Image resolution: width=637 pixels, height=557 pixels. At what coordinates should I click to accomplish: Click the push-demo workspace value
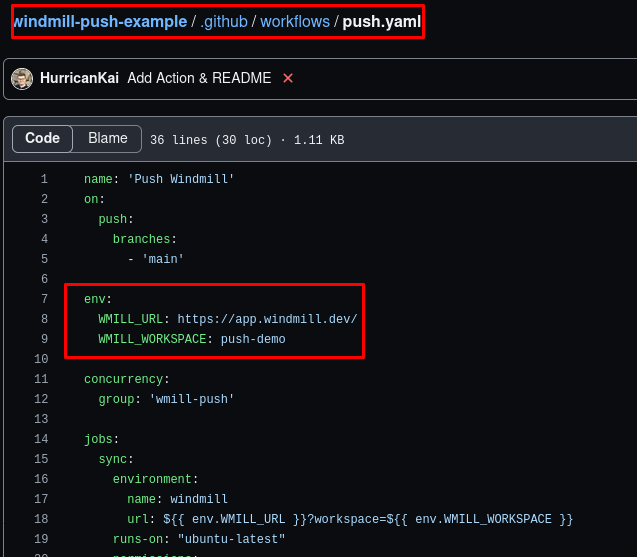pos(253,339)
